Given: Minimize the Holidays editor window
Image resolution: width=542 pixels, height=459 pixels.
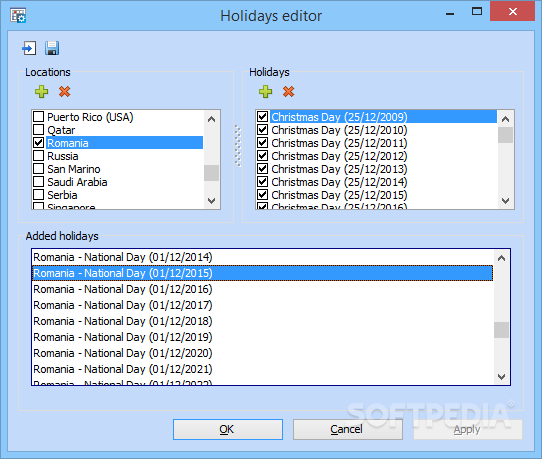Looking at the screenshot, I should [450, 13].
